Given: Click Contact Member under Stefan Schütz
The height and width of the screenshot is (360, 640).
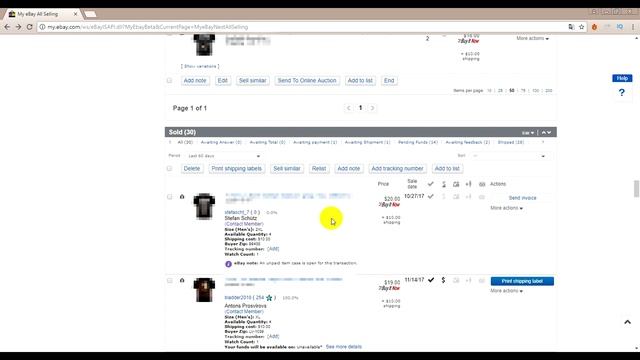Looking at the screenshot, I should pyautogui.click(x=244, y=224).
